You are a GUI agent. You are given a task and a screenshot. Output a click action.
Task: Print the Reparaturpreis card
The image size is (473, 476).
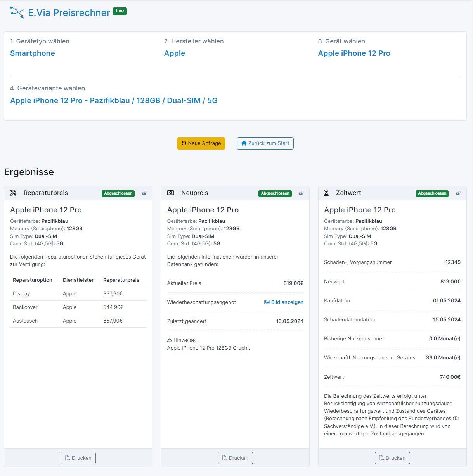click(x=78, y=458)
